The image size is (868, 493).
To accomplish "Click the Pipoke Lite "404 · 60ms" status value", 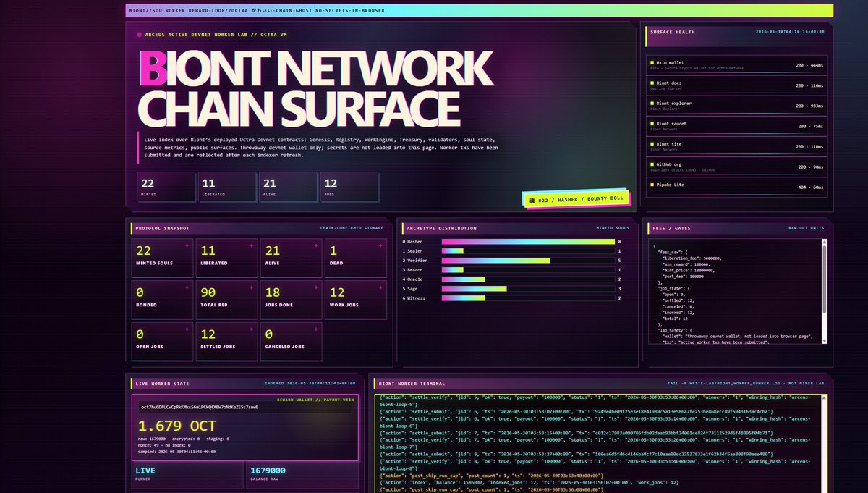I will pyautogui.click(x=811, y=186).
